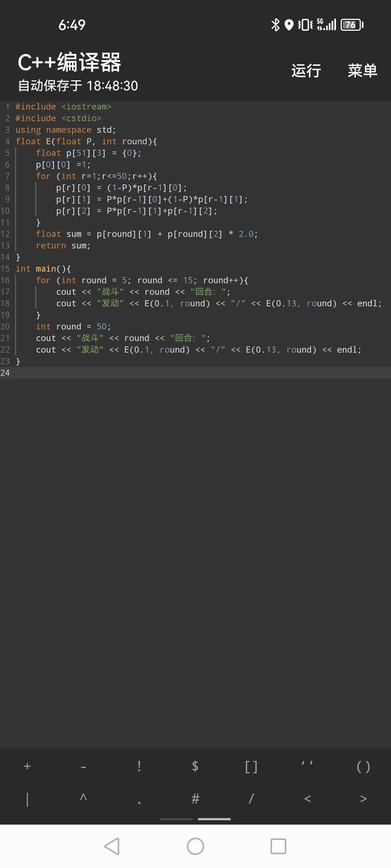
Task: Insert single quotes pair from shortcut bar
Action: click(x=307, y=766)
